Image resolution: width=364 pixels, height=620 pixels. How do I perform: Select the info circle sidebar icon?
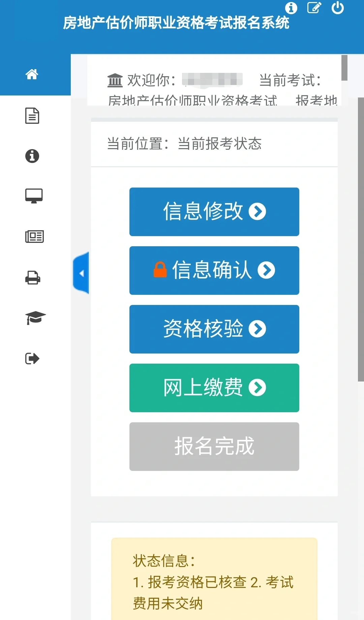pyautogui.click(x=32, y=156)
